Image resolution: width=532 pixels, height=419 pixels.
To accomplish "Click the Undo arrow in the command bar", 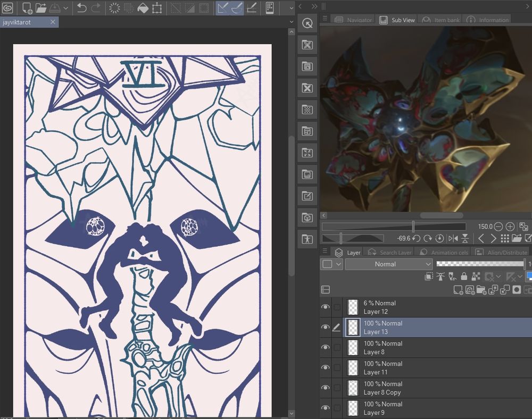I will 81,8.
